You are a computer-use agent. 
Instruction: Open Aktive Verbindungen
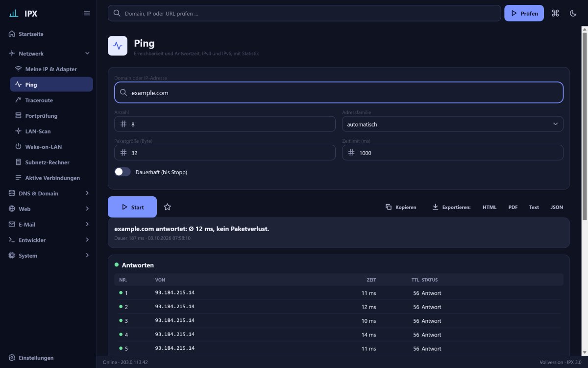pos(51,178)
